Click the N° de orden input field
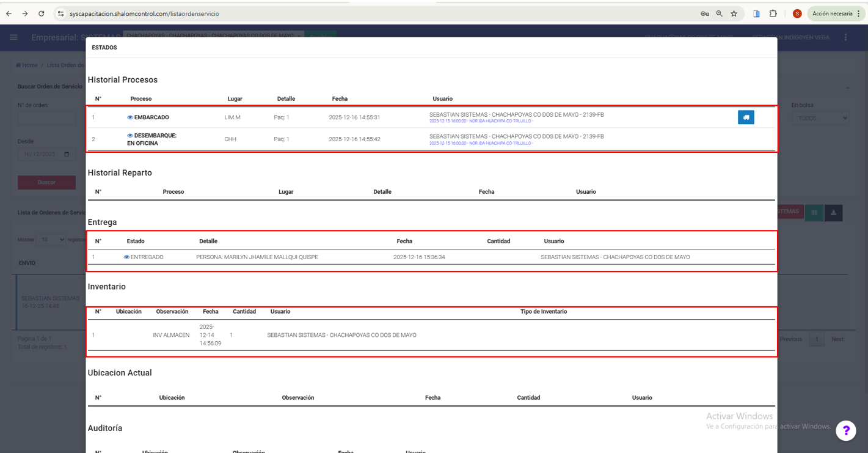The width and height of the screenshot is (868, 453). 46,118
